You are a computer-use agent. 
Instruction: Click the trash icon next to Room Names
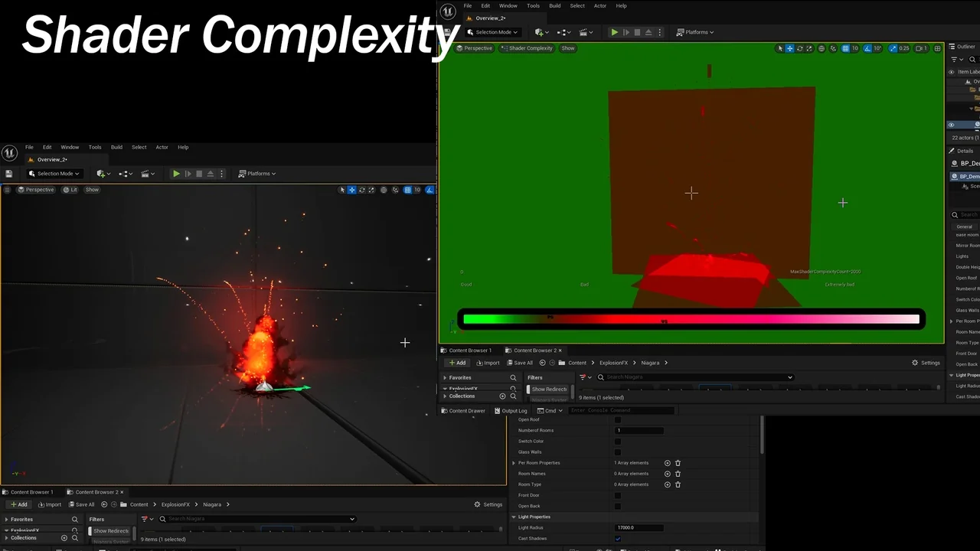pyautogui.click(x=678, y=474)
